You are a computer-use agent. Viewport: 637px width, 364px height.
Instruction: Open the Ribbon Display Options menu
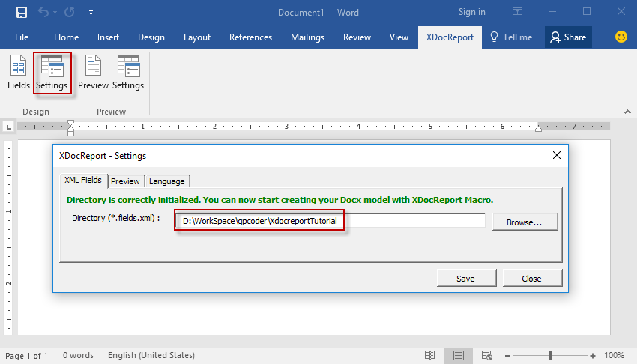pyautogui.click(x=517, y=12)
